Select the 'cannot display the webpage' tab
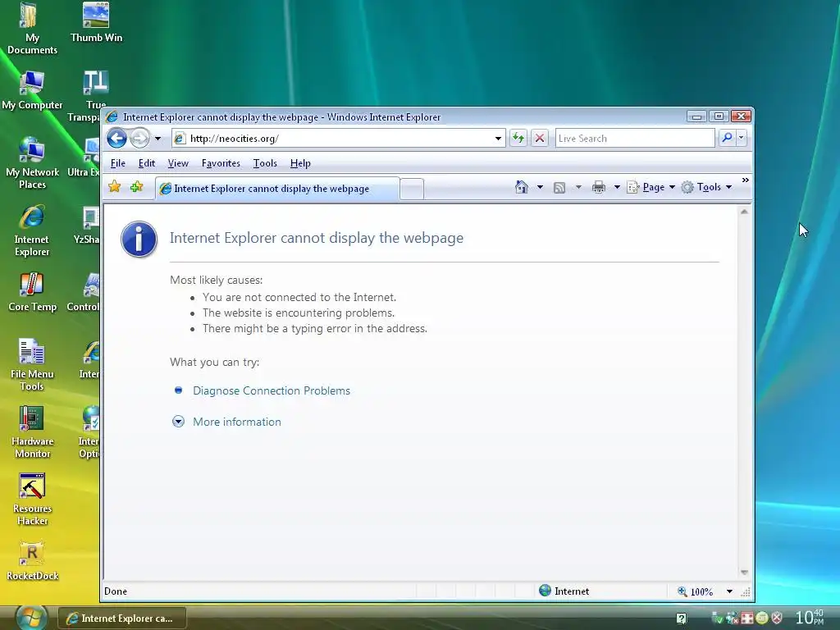Viewport: 840px width, 630px height. coord(277,189)
